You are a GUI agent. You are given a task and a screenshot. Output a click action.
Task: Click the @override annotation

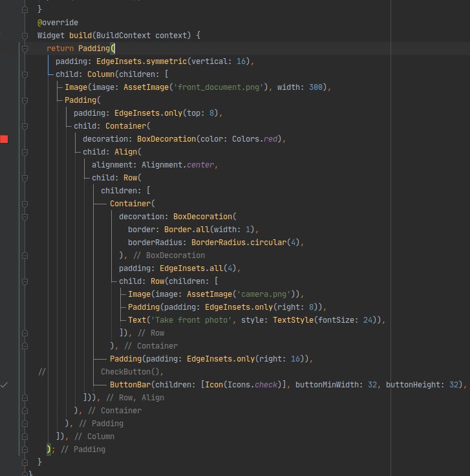[58, 23]
